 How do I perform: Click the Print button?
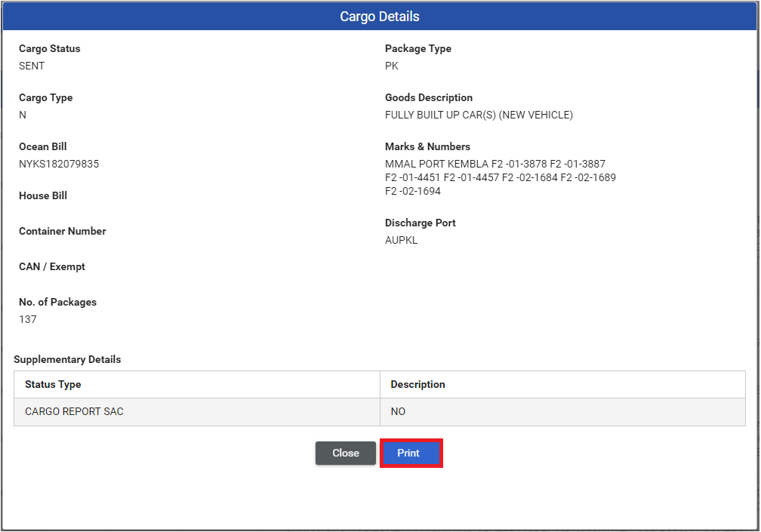pos(410,453)
